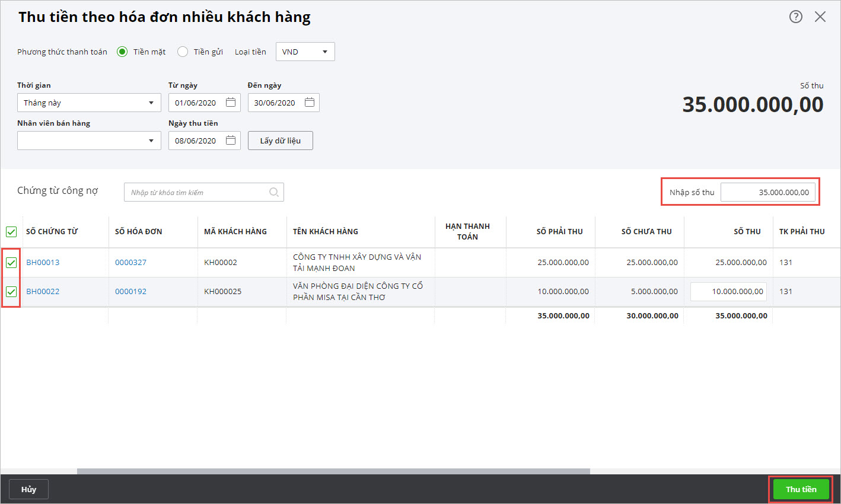
Task: Click the TK PHẢI THU column header
Action: tap(802, 231)
